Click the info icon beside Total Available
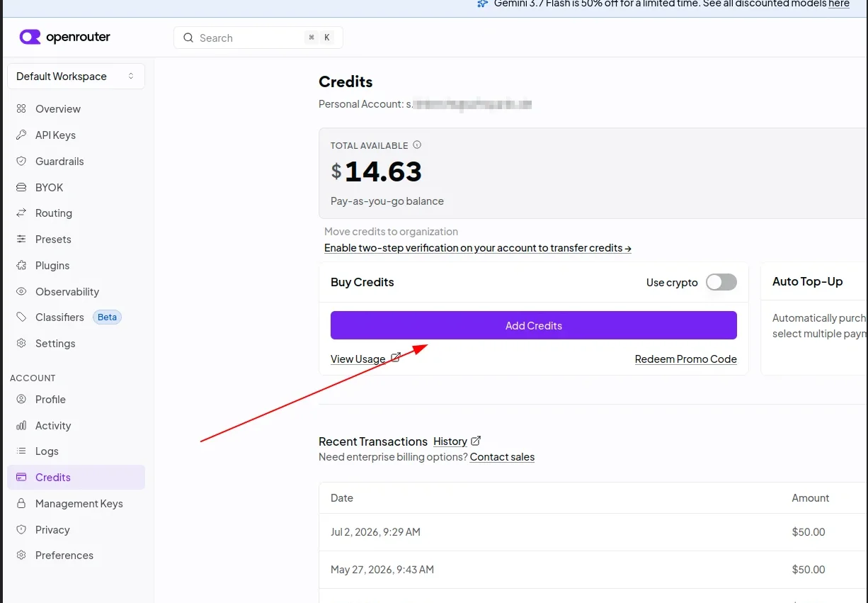The image size is (868, 603). coord(417,145)
